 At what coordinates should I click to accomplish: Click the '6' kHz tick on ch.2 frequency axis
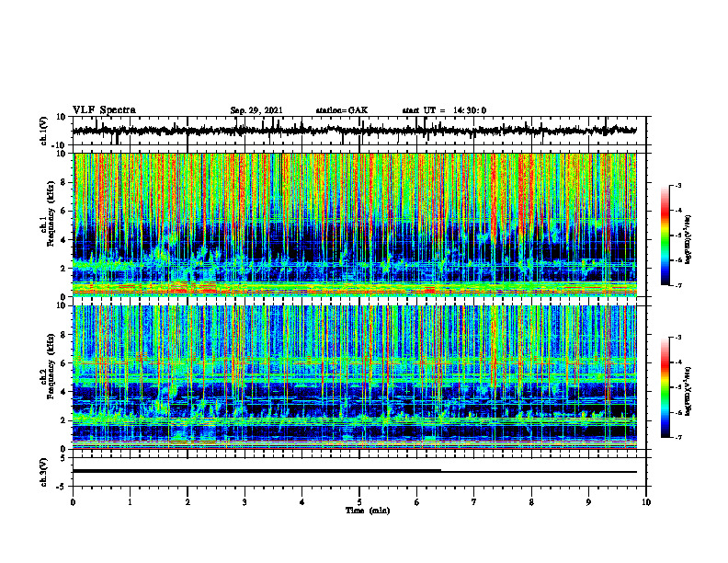point(63,363)
